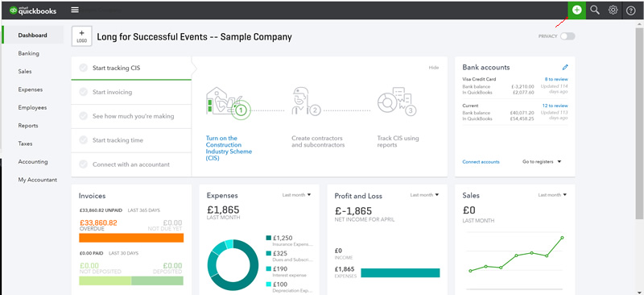
Task: Open the green plus Create menu
Action: [x=576, y=10]
